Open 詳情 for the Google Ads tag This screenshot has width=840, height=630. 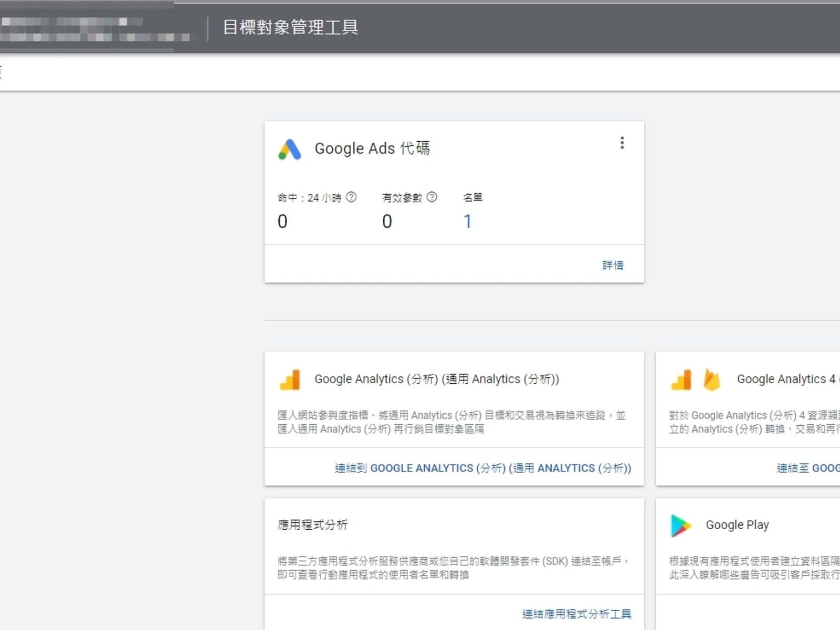(613, 265)
